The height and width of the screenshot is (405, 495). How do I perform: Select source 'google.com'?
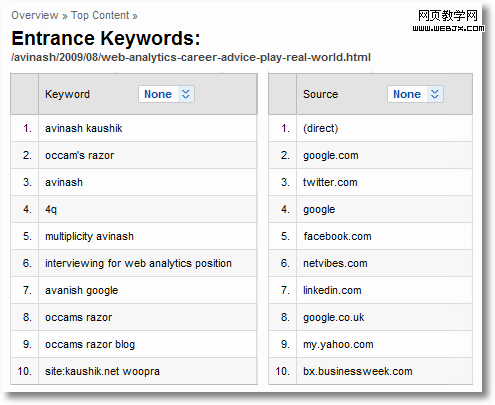click(x=331, y=155)
